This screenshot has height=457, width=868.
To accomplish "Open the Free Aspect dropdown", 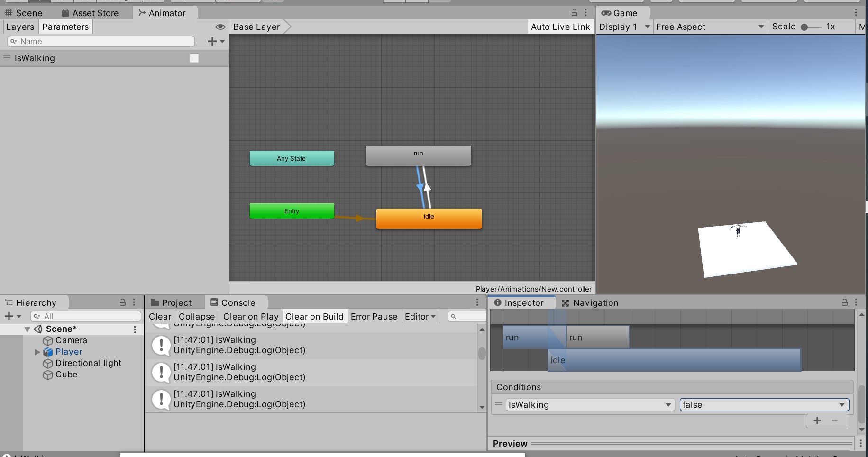I will 710,27.
